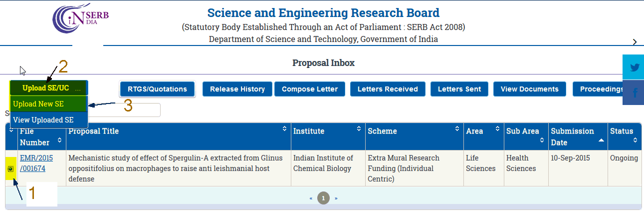644x212 pixels.
Task: Click the Compose Letter button
Action: coord(310,89)
